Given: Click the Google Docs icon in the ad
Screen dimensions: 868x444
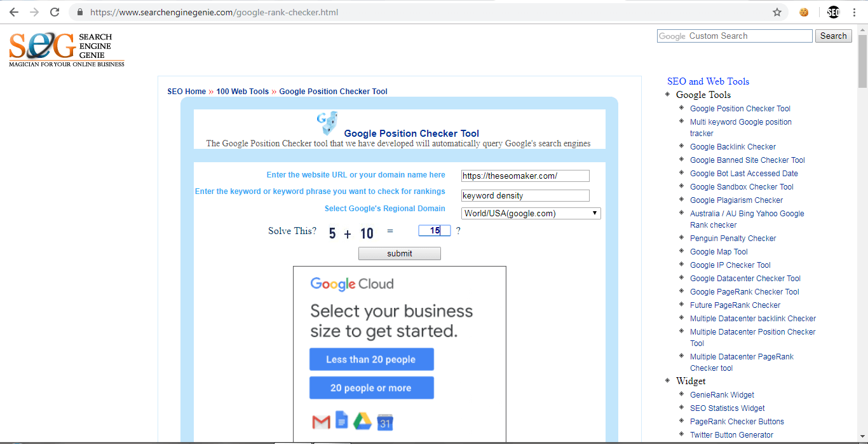Looking at the screenshot, I should pos(342,420).
